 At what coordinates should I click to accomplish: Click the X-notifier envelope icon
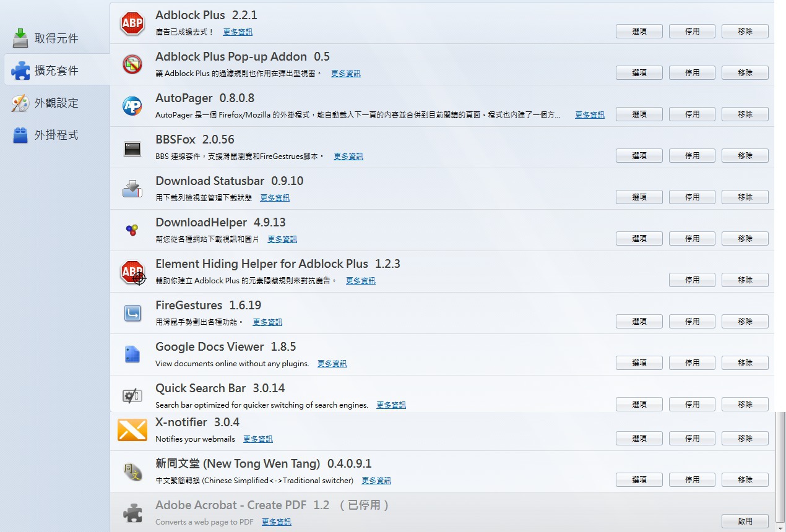[132, 430]
